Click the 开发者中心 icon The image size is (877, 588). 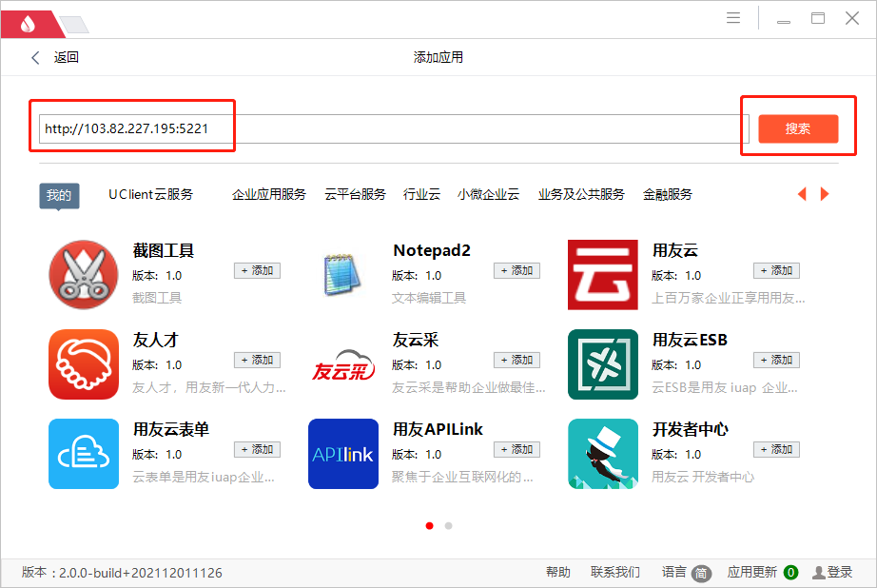[603, 454]
